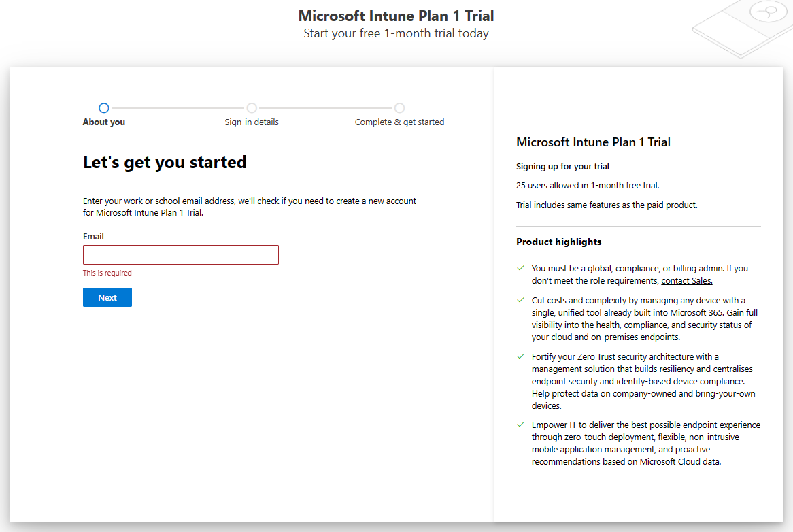
Task: Select the Complete & get started step circle
Action: coord(399,107)
